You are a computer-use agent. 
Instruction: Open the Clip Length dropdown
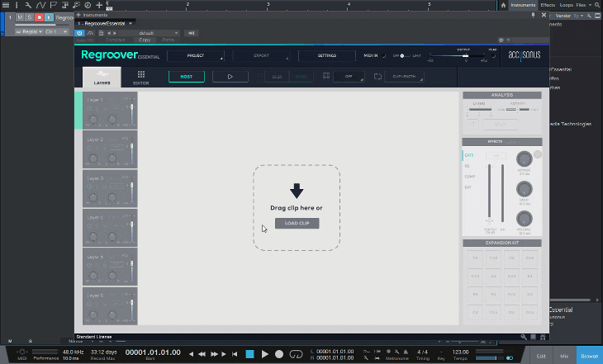pos(404,77)
